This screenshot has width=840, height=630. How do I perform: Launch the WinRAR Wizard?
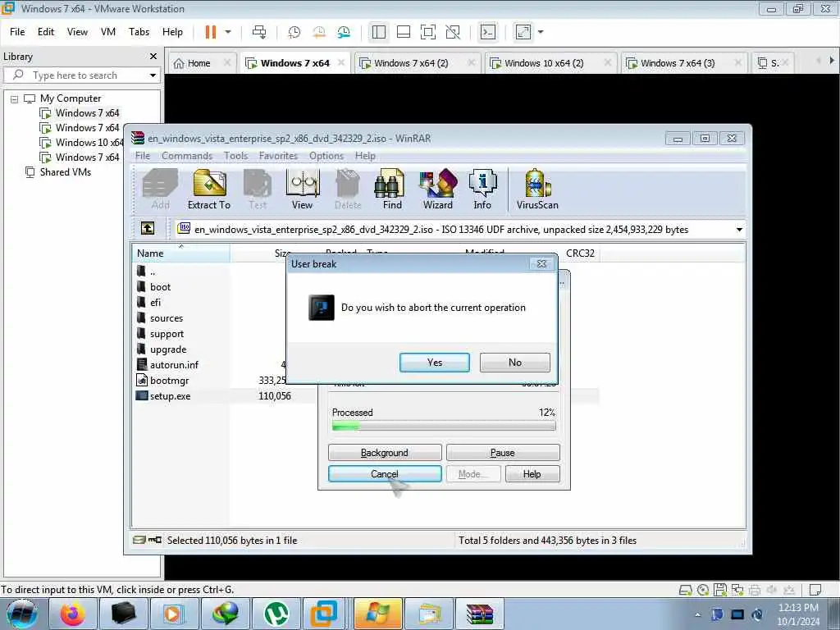pos(438,189)
